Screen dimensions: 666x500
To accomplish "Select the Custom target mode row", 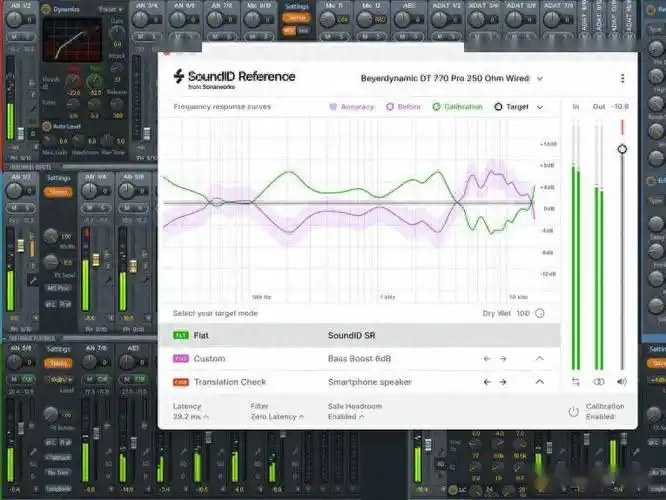I will [x=359, y=359].
